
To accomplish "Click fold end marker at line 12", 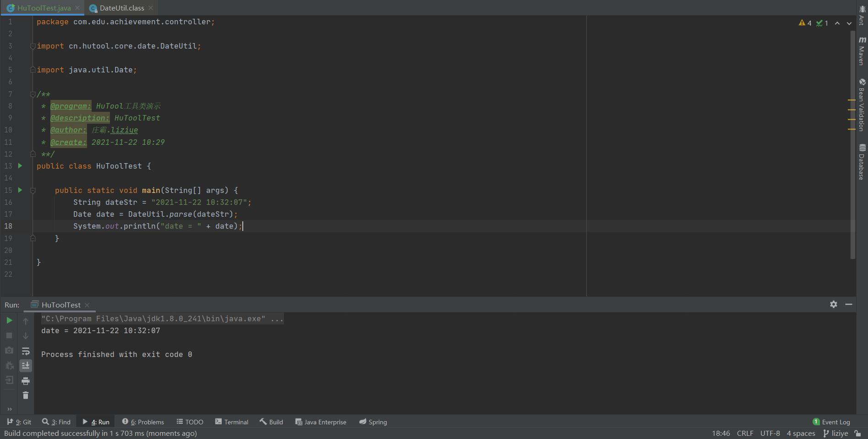I will 33,154.
